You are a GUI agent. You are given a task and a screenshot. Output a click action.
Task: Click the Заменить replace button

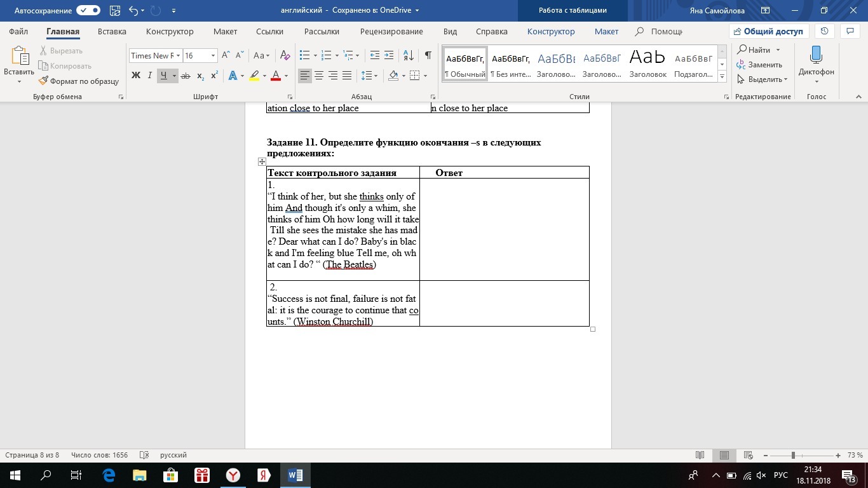click(x=760, y=65)
